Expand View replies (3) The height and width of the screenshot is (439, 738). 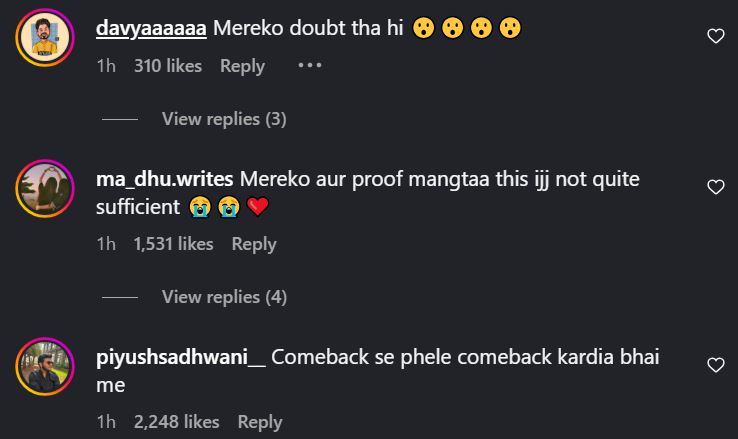point(224,119)
